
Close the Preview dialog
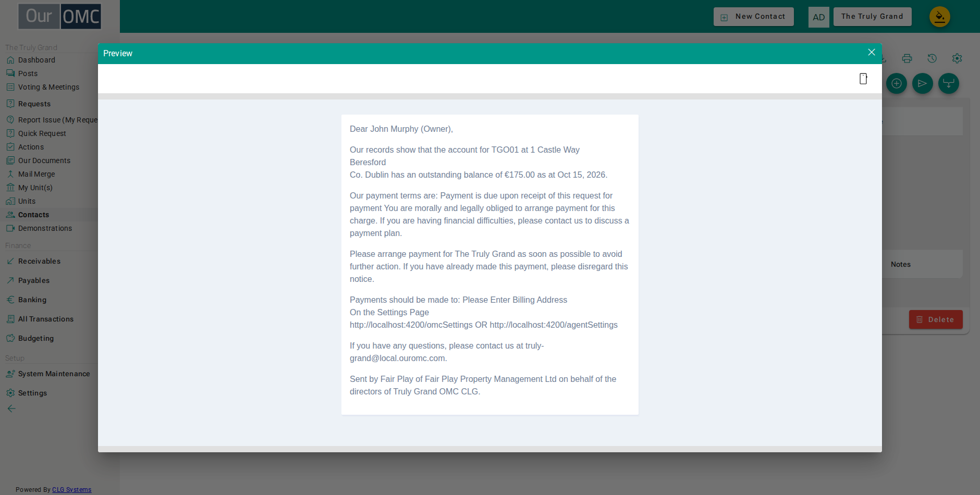(871, 53)
